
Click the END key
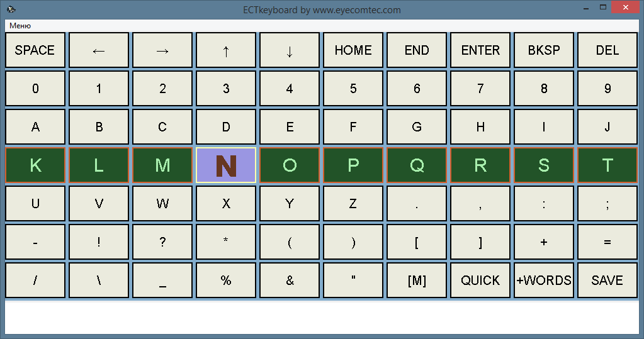[x=417, y=50]
